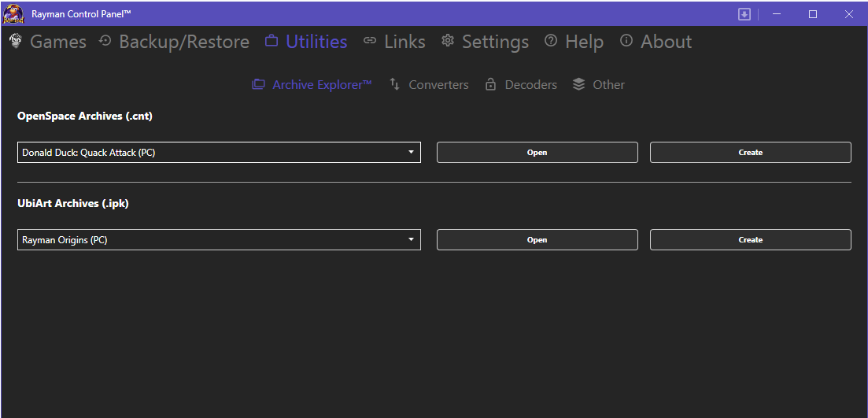Viewport: 868px width, 418px height.
Task: Click the Converters arrows icon
Action: click(395, 84)
